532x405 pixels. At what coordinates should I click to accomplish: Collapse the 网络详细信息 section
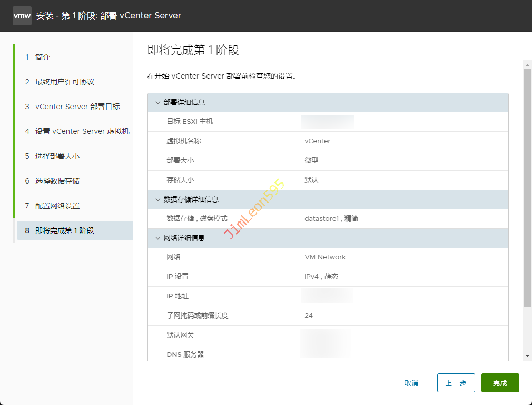tap(157, 238)
